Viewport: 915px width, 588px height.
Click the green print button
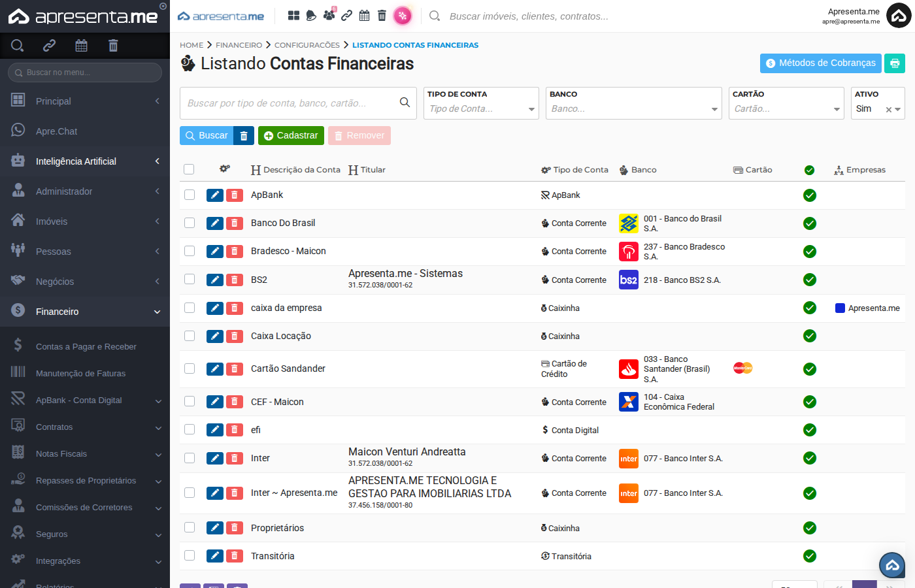click(895, 63)
